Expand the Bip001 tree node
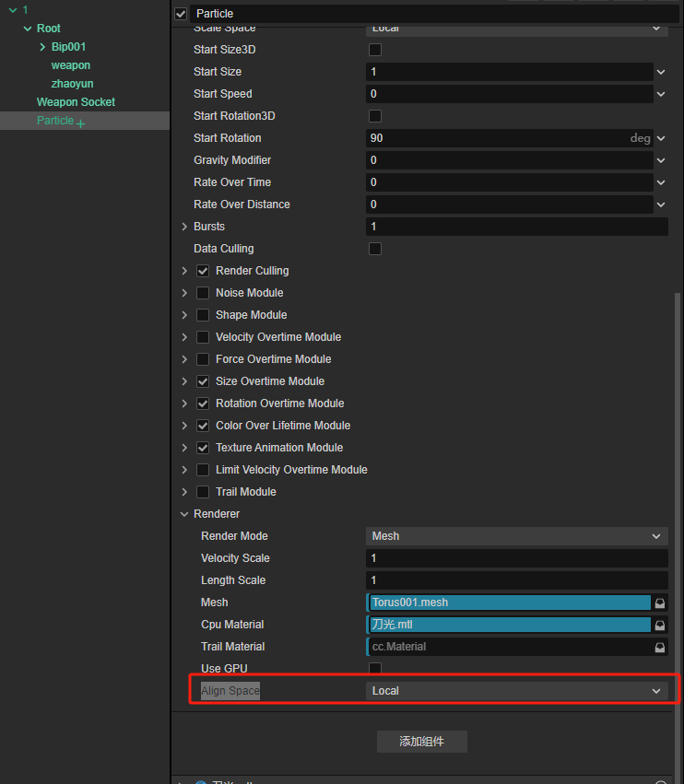The height and width of the screenshot is (784, 684). (42, 47)
